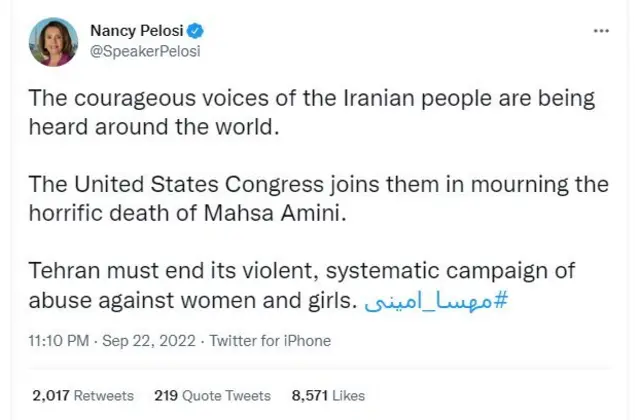Click the sentence beginning 'The courageous voices'
Viewport: 640px width, 420px height.
pyautogui.click(x=310, y=99)
